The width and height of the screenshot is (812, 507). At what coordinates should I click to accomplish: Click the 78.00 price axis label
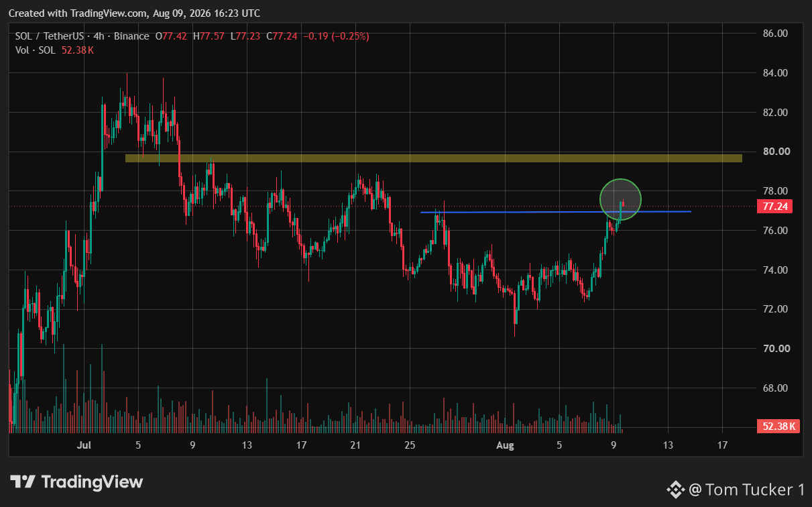coord(774,191)
